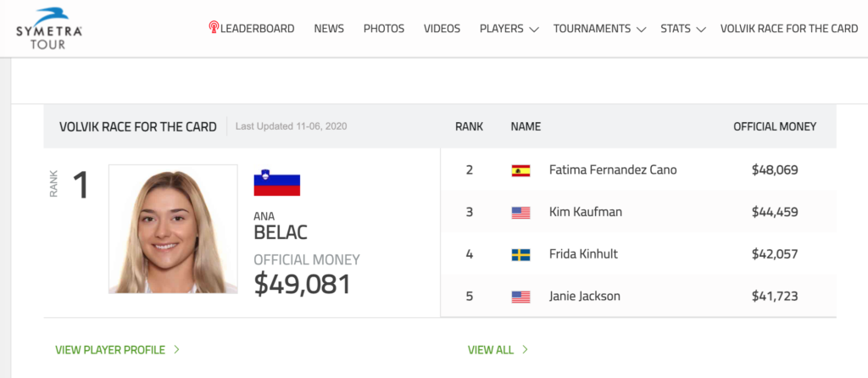This screenshot has width=868, height=378.
Task: Open the News menu item
Action: (329, 29)
